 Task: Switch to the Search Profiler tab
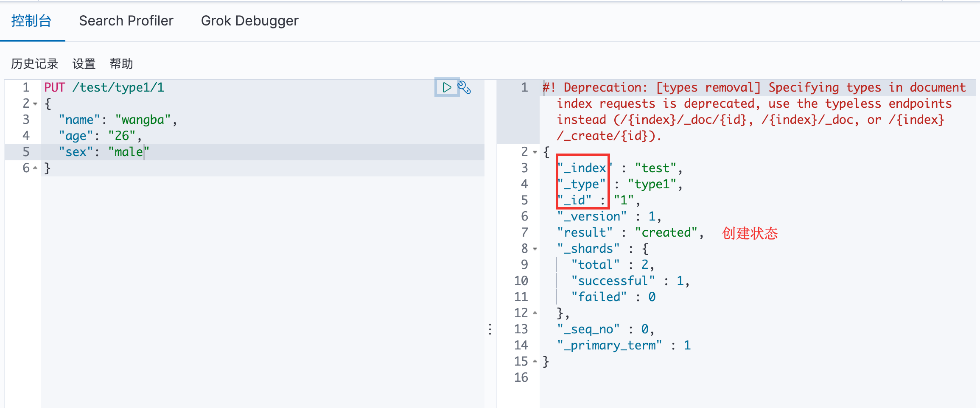coord(126,21)
